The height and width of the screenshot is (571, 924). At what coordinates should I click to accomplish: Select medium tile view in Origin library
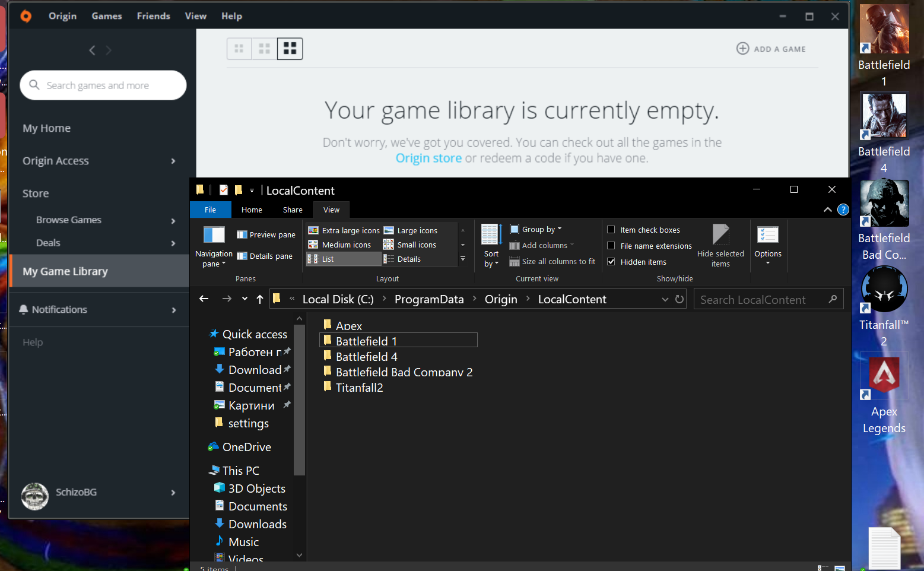[x=265, y=49]
